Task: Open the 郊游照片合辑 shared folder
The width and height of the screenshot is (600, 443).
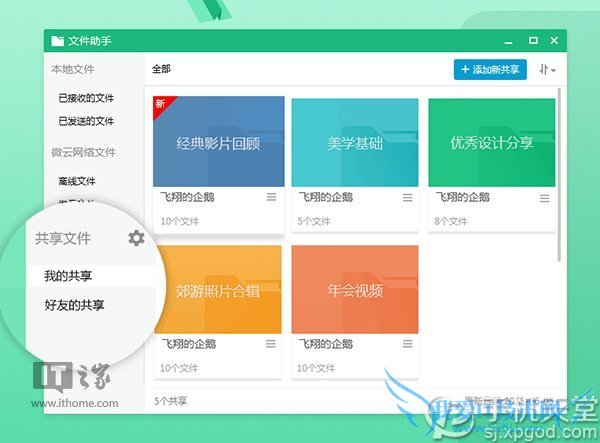Action: pos(218,290)
